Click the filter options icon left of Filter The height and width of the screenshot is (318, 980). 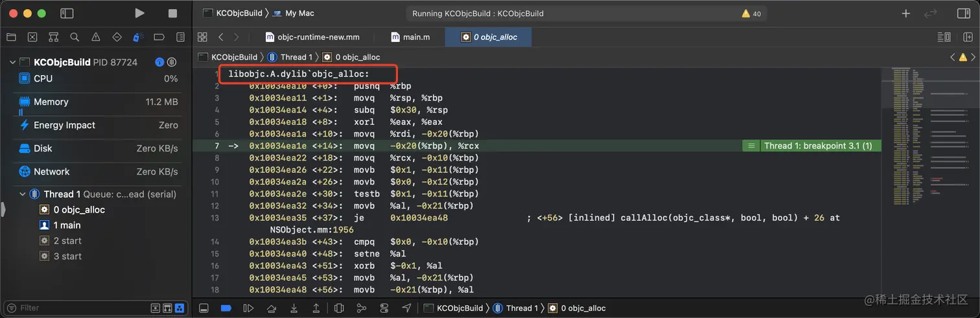coord(13,308)
